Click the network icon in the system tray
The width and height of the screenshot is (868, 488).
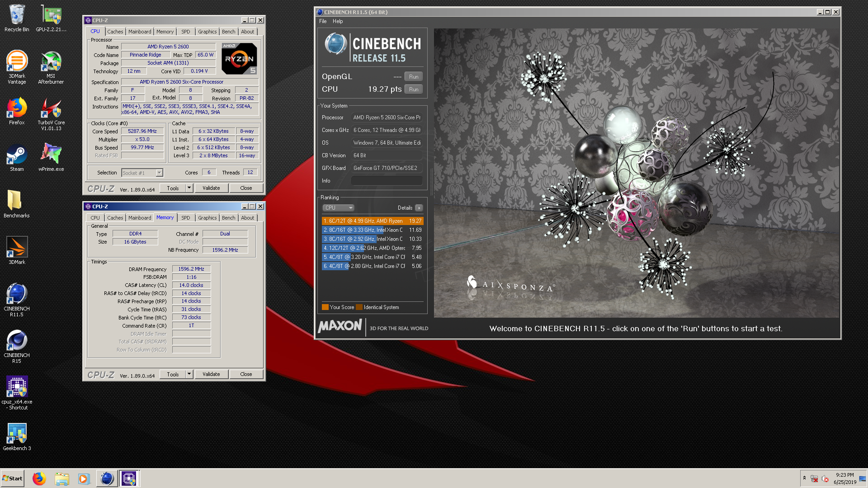[814, 479]
